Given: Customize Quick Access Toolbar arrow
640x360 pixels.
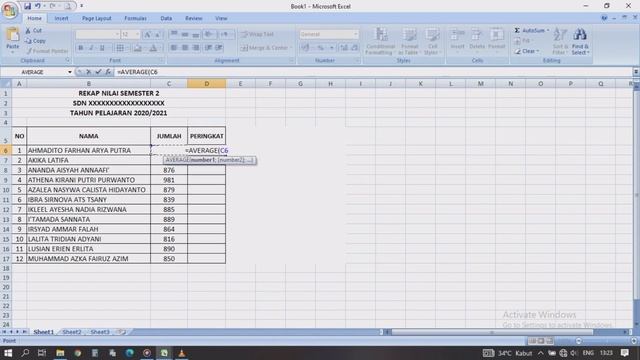Looking at the screenshot, I should tap(82, 6).
